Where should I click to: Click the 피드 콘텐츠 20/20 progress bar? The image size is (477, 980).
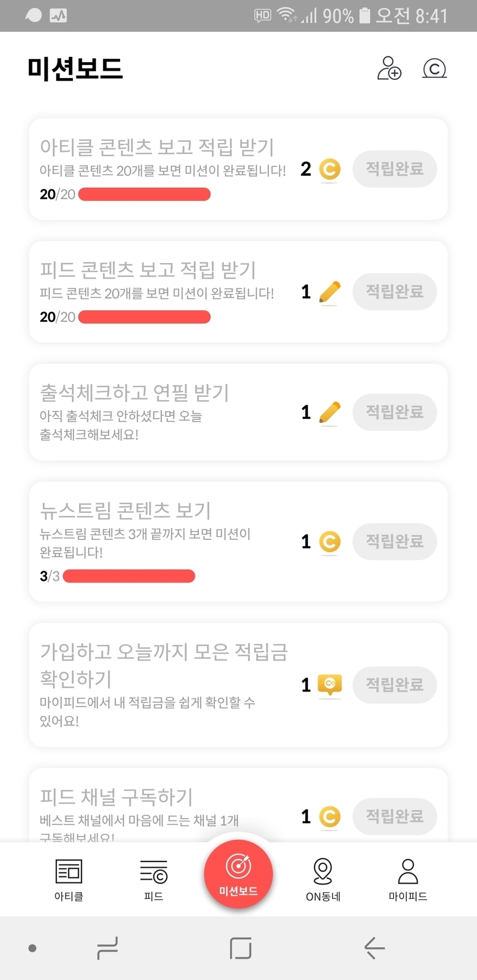tap(144, 317)
